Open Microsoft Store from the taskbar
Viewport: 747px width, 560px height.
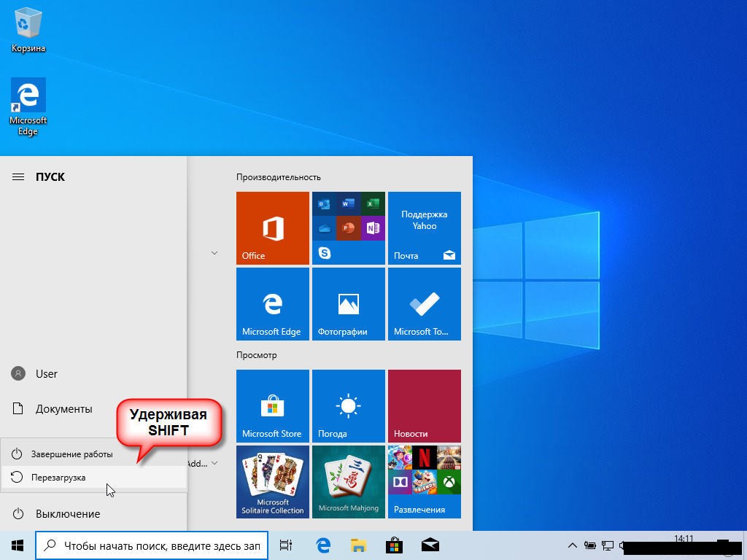click(x=395, y=545)
